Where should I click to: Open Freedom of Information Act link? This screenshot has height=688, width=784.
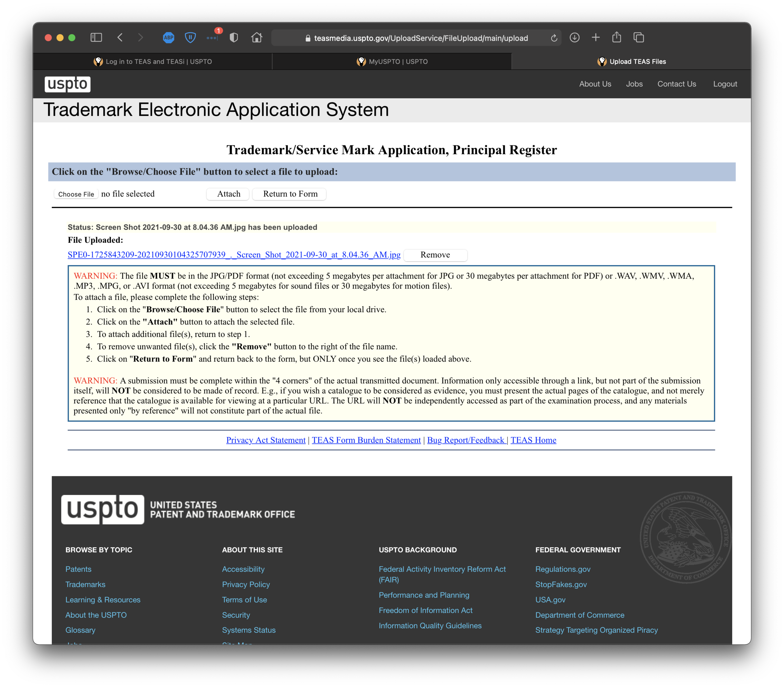[425, 611]
